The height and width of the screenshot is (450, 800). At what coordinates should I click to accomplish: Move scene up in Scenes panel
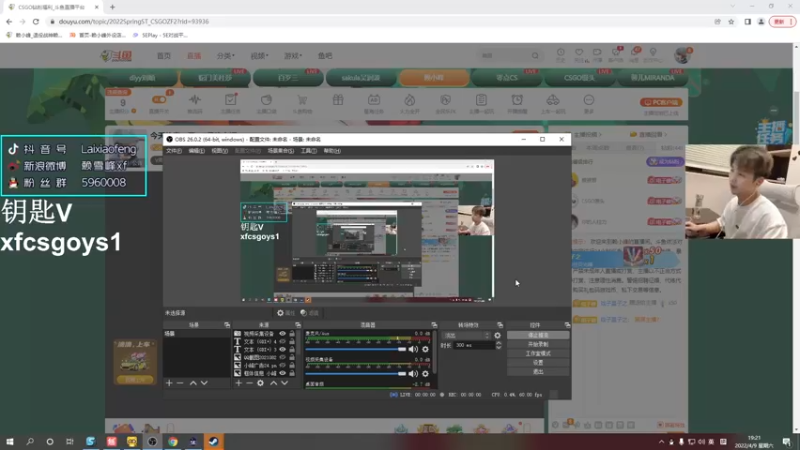(193, 383)
